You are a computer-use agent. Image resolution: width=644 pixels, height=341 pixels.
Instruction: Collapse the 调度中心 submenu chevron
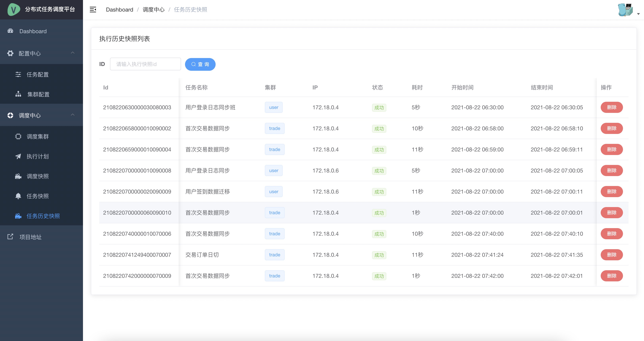[x=73, y=115]
